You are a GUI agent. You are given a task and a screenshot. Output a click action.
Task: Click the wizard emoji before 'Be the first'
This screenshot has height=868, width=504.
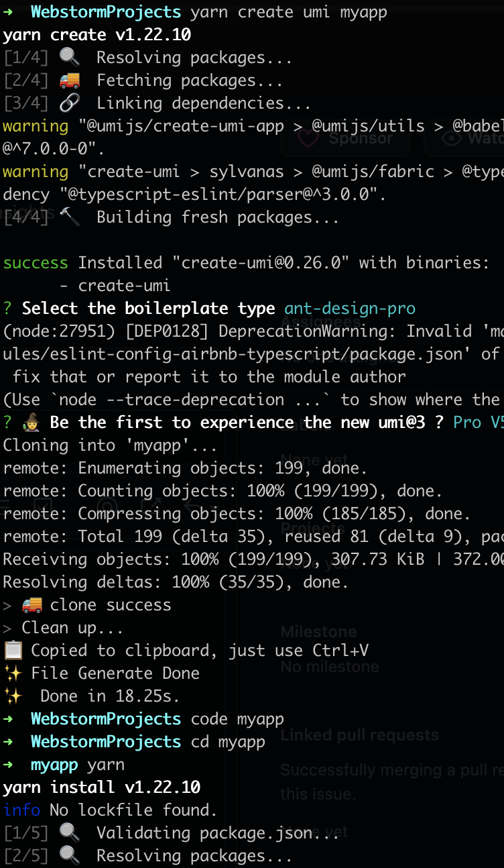31,423
